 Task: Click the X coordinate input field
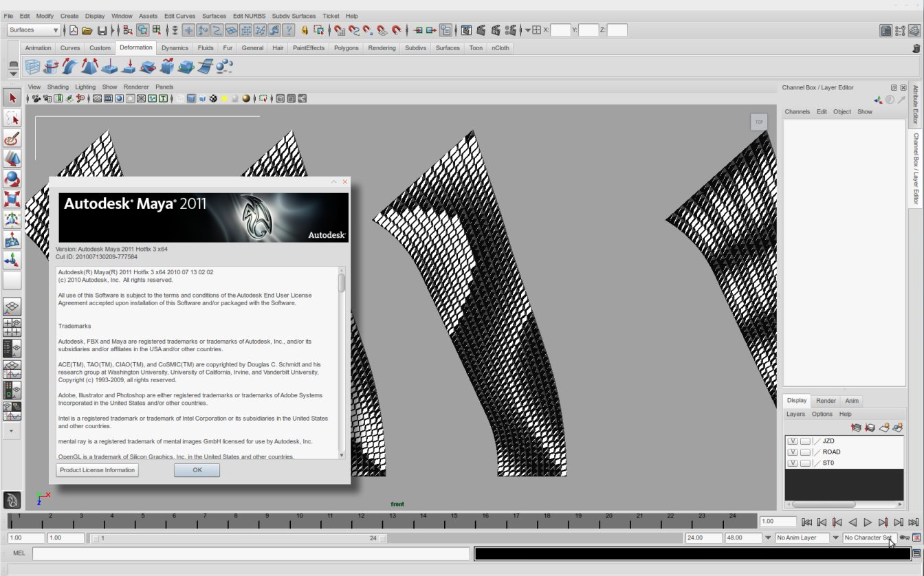(x=560, y=30)
